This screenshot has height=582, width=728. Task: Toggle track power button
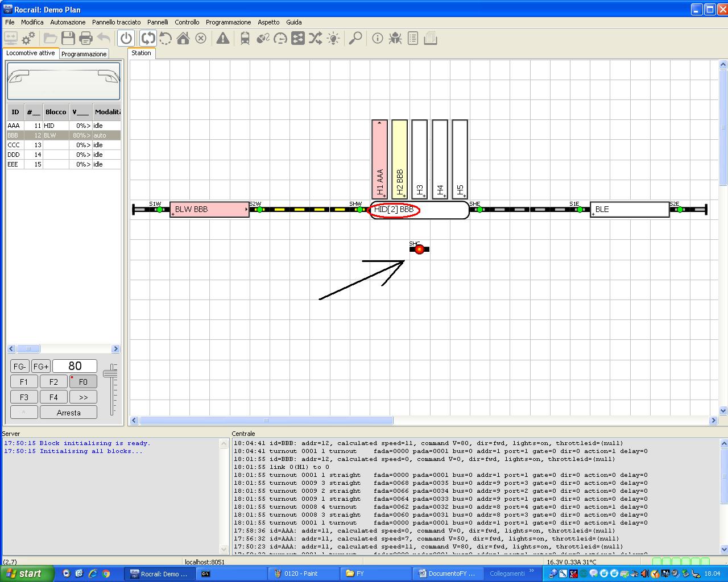(x=126, y=38)
